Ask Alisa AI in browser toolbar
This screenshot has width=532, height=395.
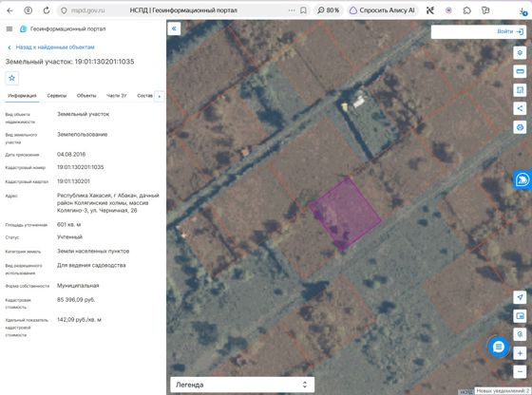(382, 10)
